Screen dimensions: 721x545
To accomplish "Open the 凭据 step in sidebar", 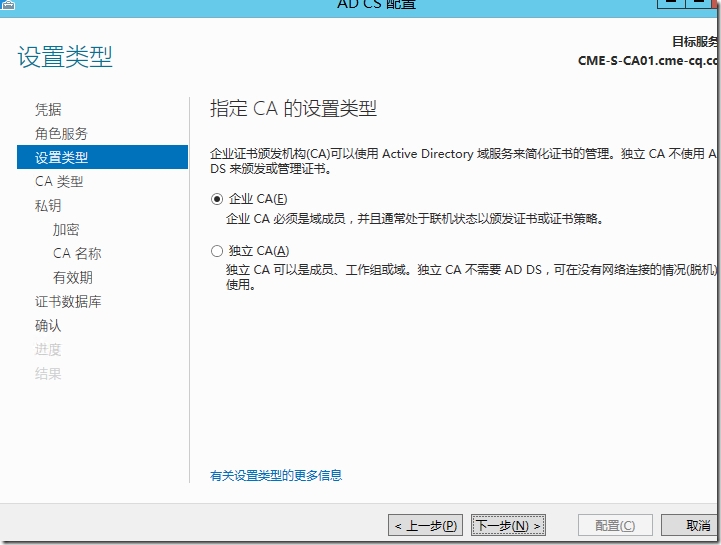I will tap(48, 109).
